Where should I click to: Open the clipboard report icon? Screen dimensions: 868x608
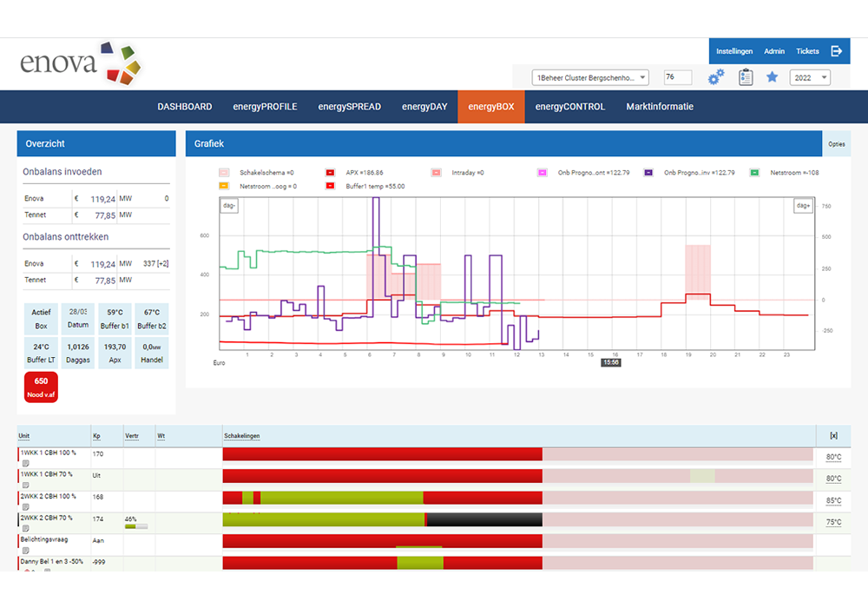pos(745,77)
